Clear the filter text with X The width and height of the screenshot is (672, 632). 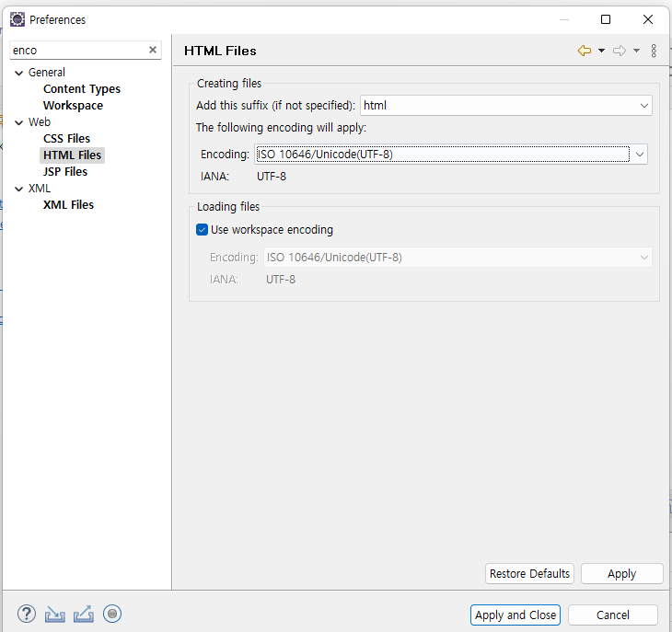click(153, 50)
